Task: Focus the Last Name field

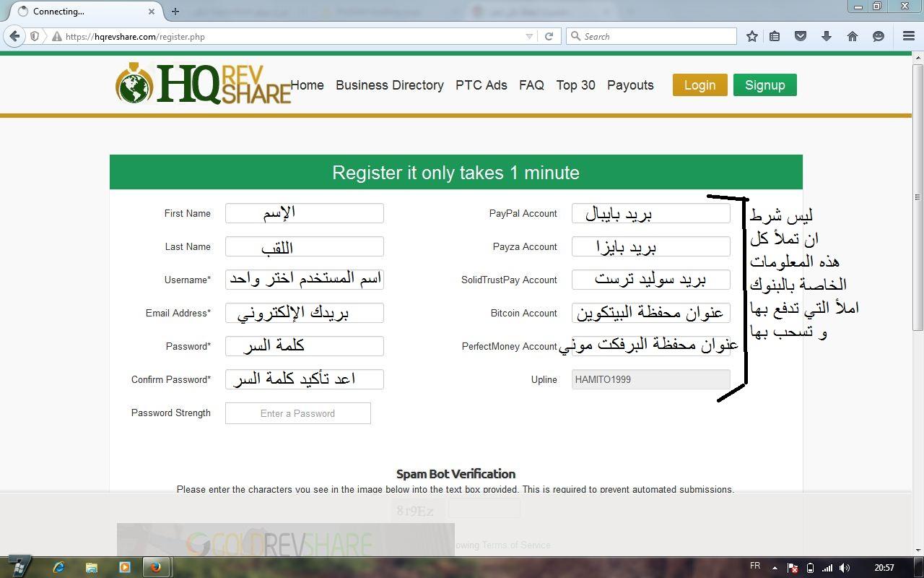Action: pyautogui.click(x=304, y=246)
